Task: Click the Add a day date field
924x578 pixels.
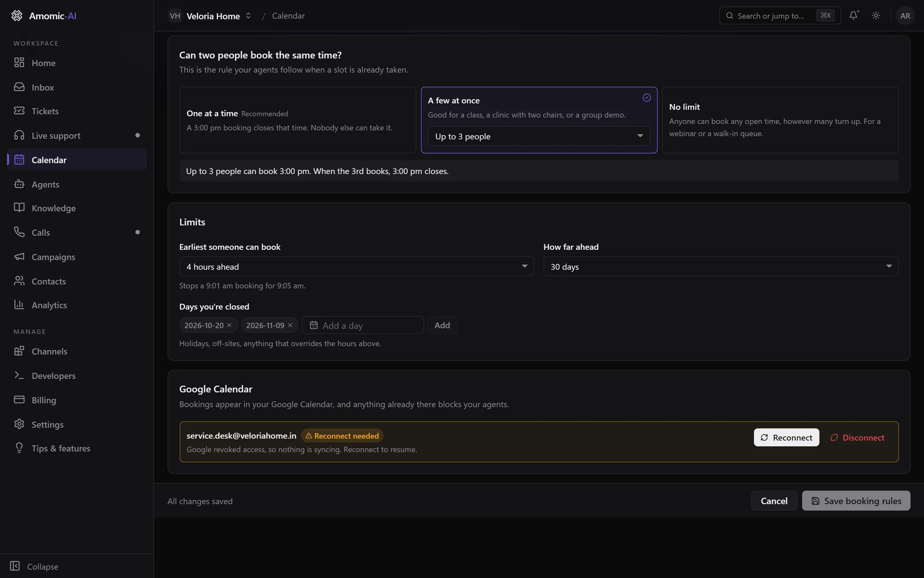Action: [363, 325]
